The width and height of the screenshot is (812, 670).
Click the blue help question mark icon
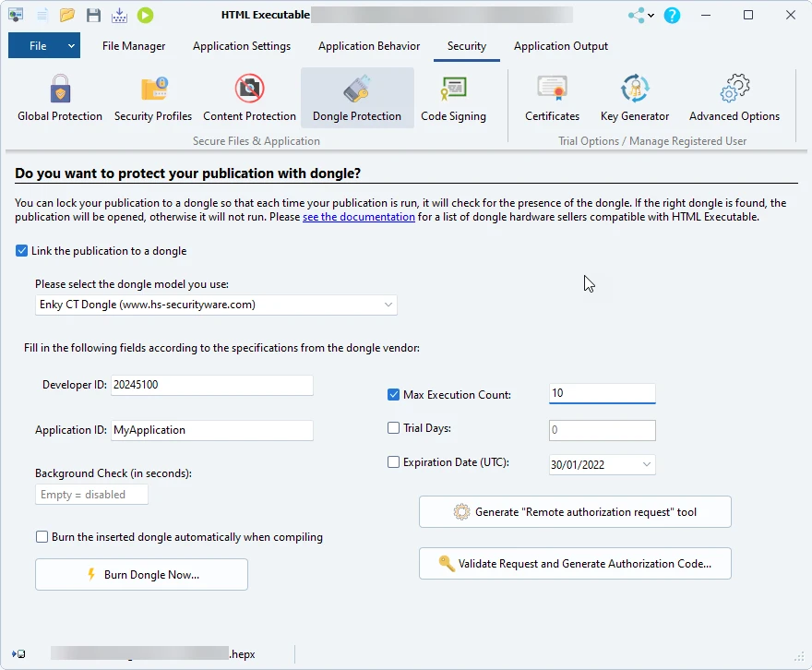click(672, 15)
